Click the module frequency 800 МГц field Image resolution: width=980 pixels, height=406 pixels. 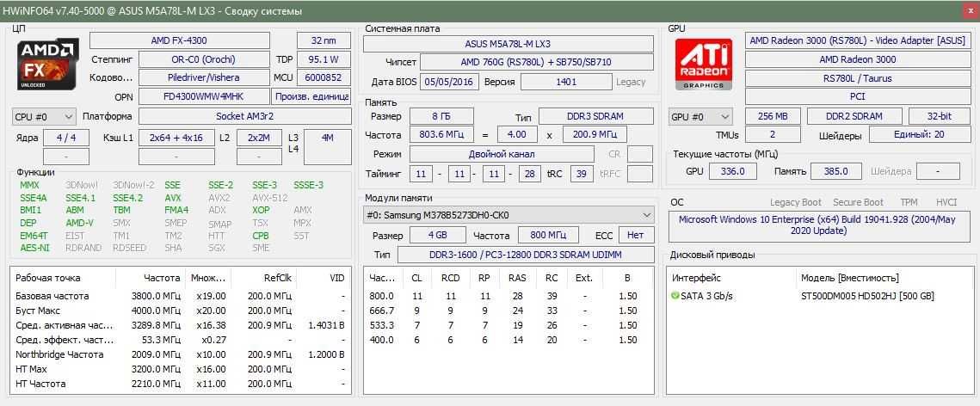547,236
